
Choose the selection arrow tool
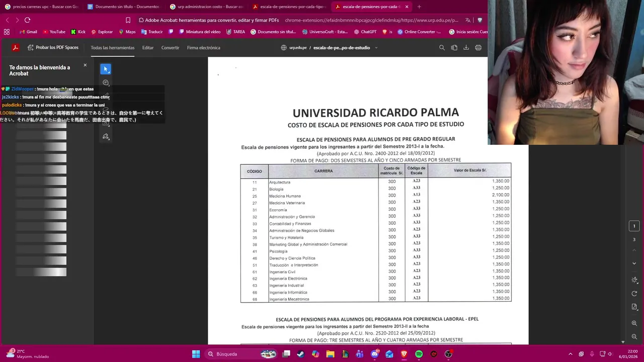(x=106, y=69)
